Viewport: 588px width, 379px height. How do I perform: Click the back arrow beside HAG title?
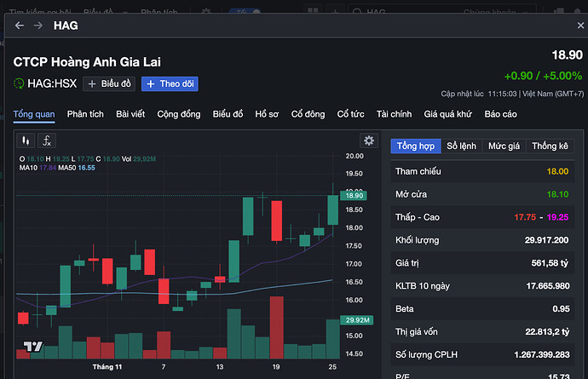20,26
